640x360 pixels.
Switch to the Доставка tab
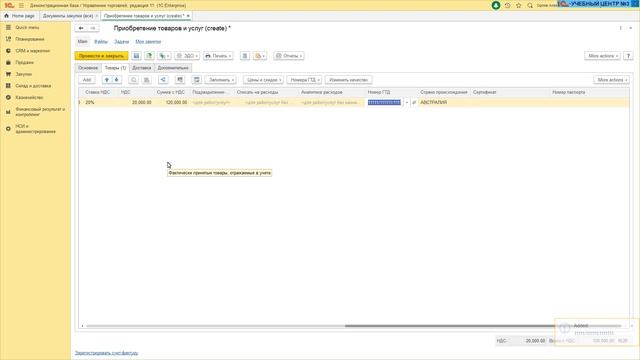(x=142, y=68)
